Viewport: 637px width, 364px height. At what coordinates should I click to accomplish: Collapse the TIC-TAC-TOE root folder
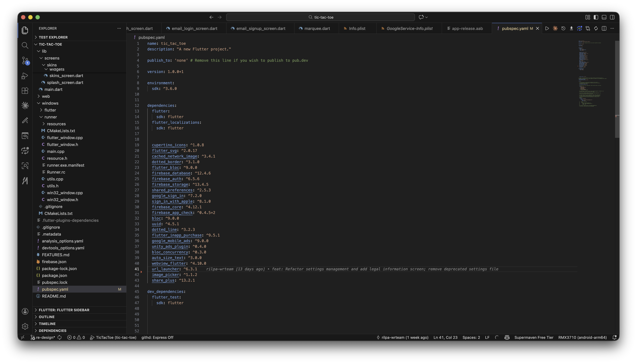point(79,44)
